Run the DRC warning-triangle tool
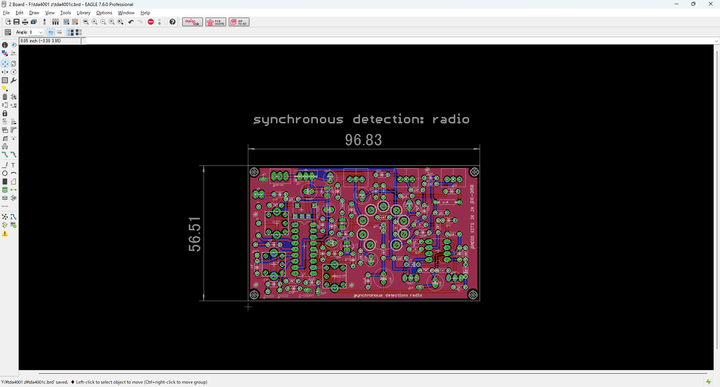This screenshot has width=720, height=387. (x=5, y=233)
